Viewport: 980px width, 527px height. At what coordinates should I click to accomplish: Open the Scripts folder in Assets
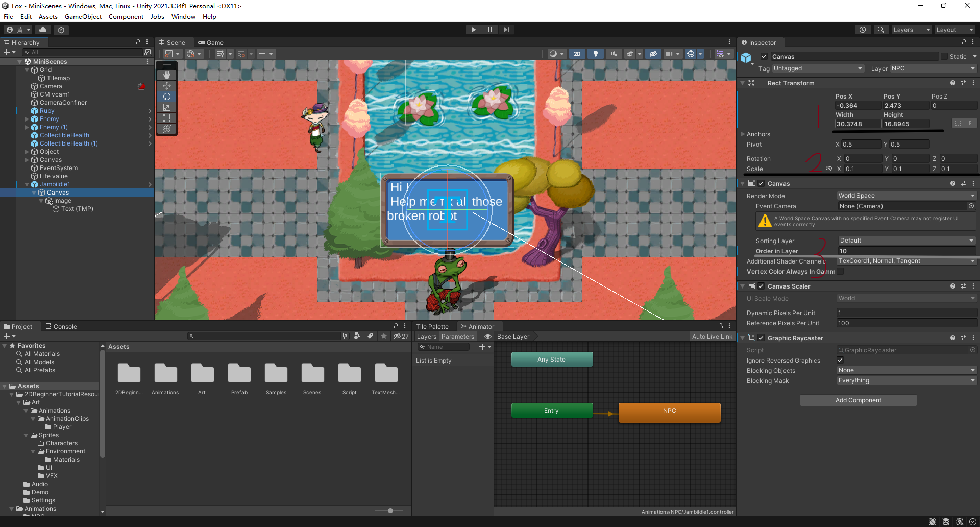(x=350, y=379)
